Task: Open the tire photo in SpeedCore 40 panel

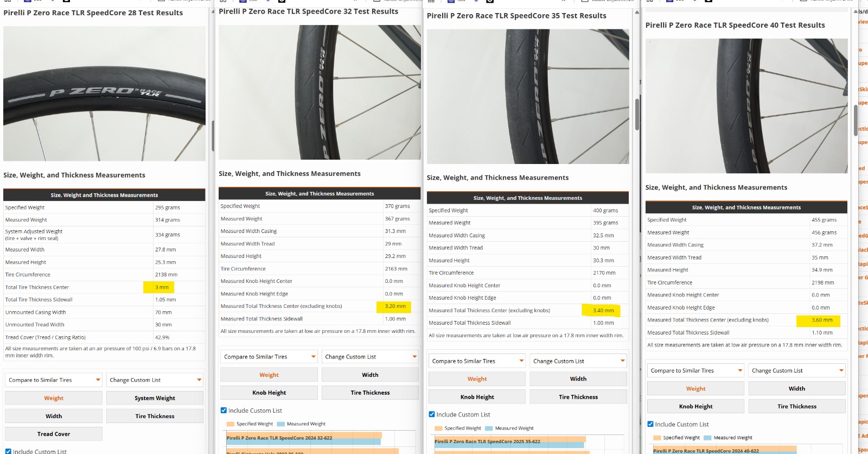Action: (x=746, y=106)
